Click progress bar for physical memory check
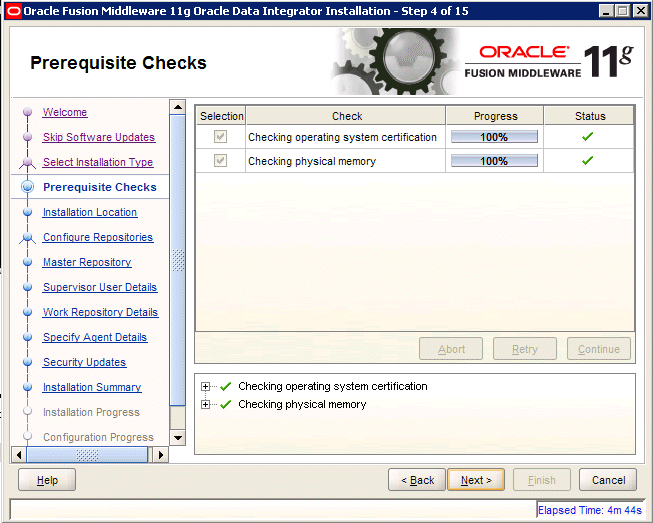Viewport: 653px width, 523px height. (494, 161)
